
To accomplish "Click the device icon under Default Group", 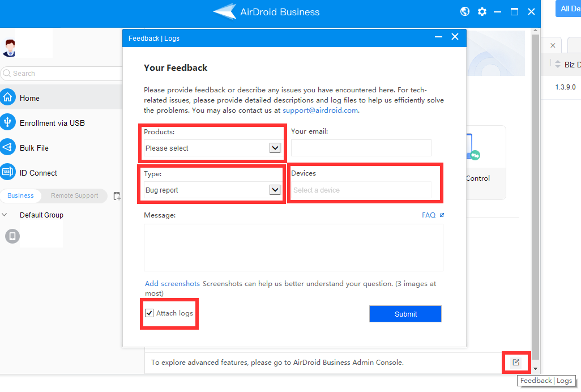I will [x=12, y=236].
